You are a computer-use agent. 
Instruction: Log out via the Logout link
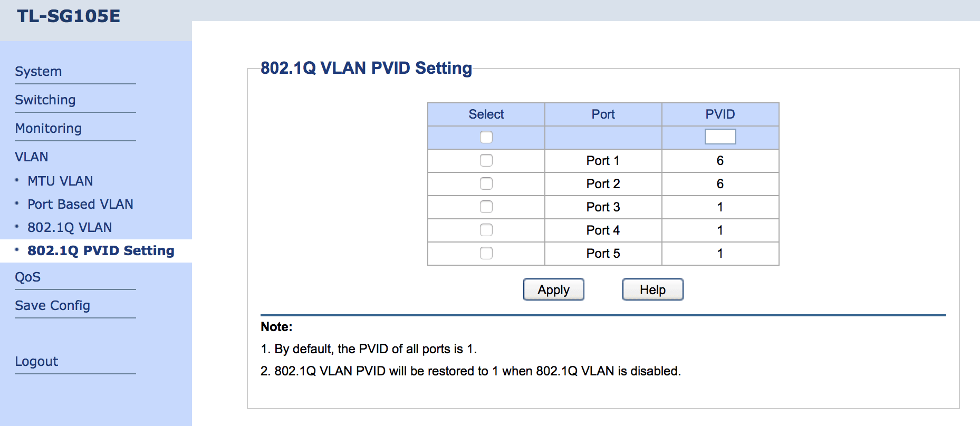point(36,361)
